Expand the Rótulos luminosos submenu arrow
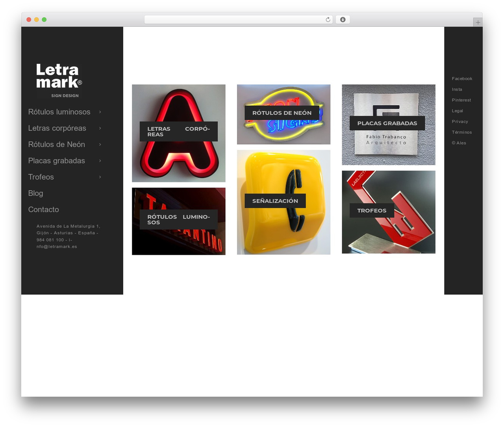The image size is (504, 427). point(100,112)
